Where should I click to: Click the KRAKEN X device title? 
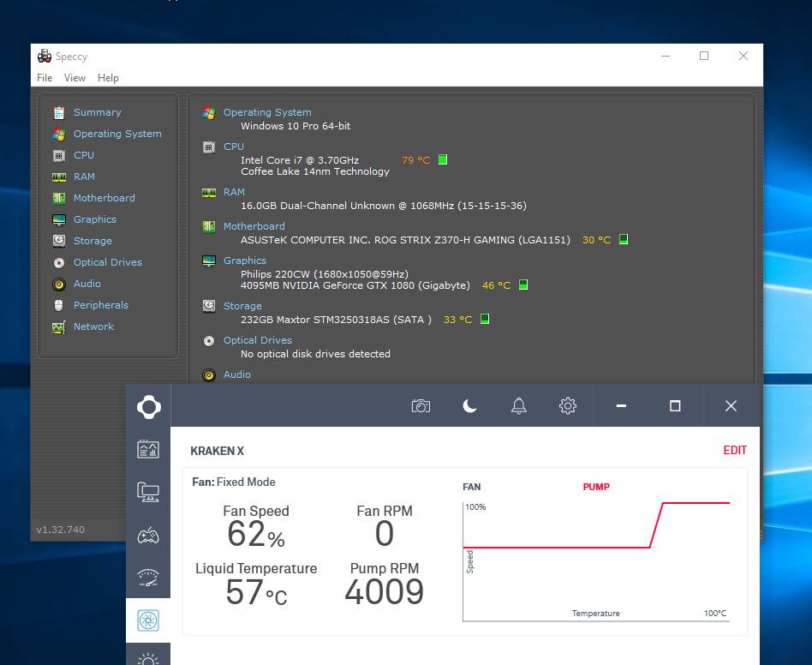(x=217, y=451)
